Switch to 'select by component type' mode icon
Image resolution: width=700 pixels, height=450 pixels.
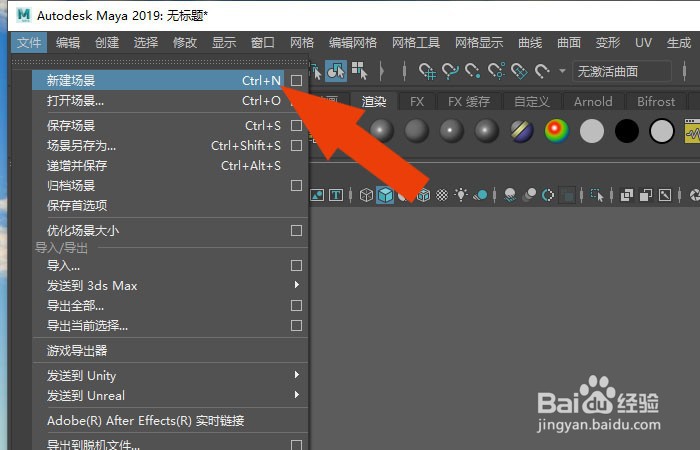pos(359,71)
